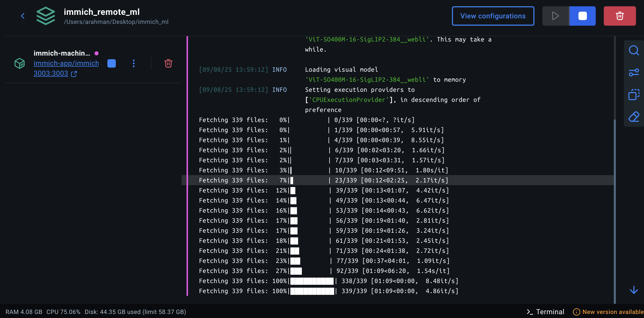Delete the entire stack with red trash button
Viewport: 644px width, 318px height.
(x=620, y=16)
